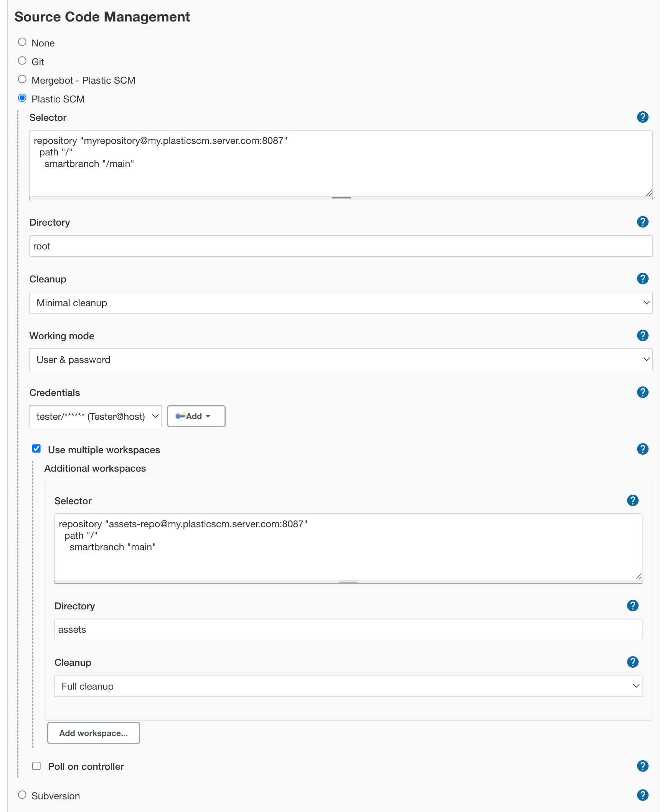Image resolution: width=667 pixels, height=812 pixels.
Task: Enable Poll on controller
Action: point(36,766)
